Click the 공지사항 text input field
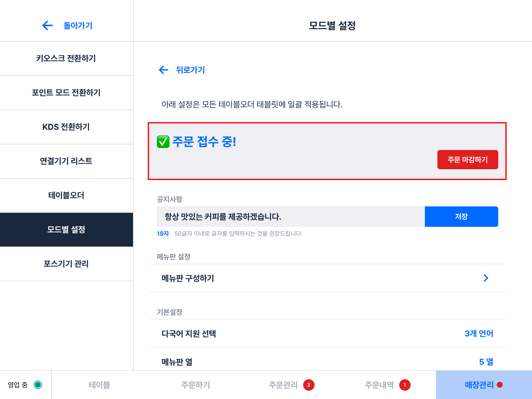532x399 pixels. click(291, 216)
